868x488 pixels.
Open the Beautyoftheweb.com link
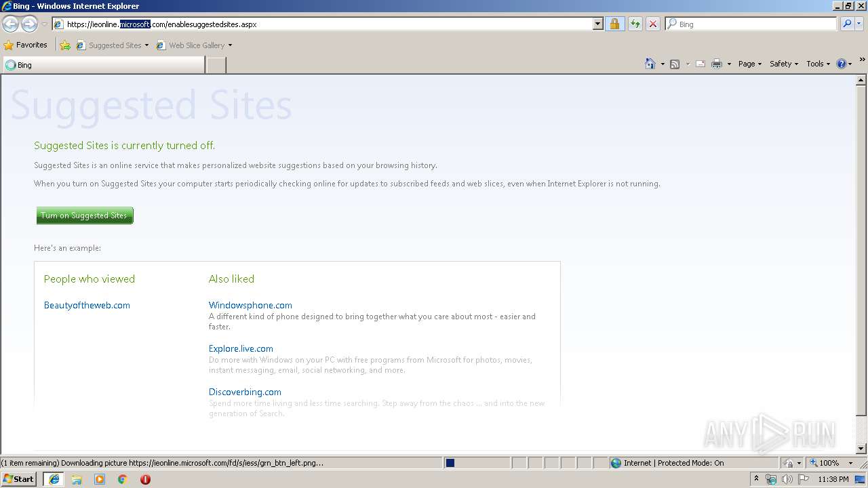coord(87,305)
